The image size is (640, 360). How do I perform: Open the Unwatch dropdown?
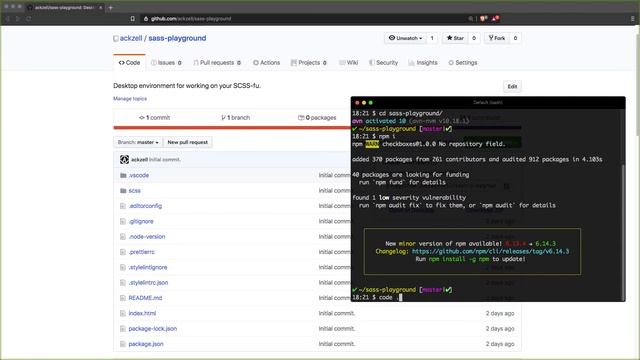(x=405, y=38)
